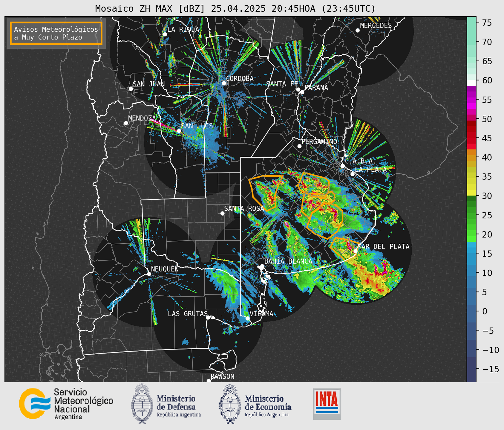The width and height of the screenshot is (504, 430).
Task: Click the C.A.B.A. city marker
Action: [x=343, y=166]
